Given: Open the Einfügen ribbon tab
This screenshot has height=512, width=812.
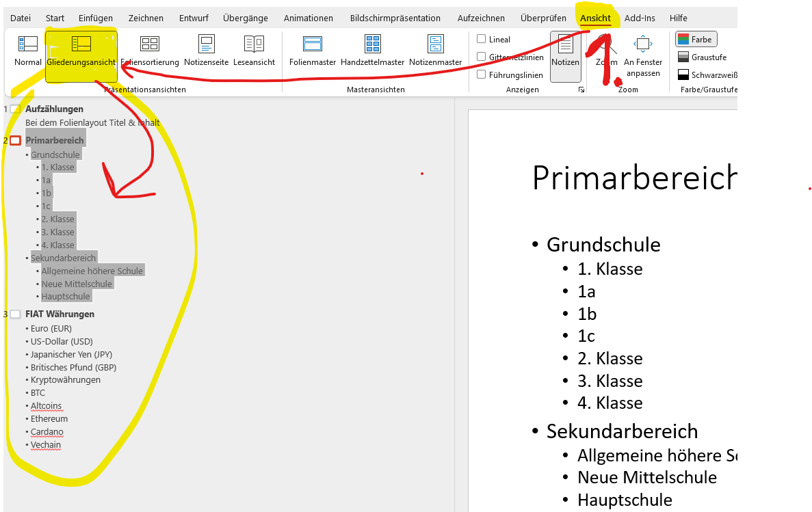Looking at the screenshot, I should pos(96,18).
